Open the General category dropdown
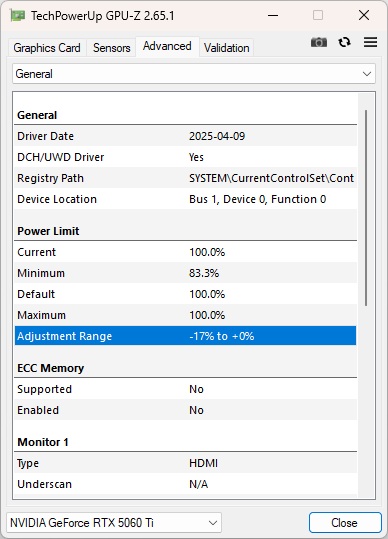Image resolution: width=388 pixels, height=539 pixels. point(194,74)
